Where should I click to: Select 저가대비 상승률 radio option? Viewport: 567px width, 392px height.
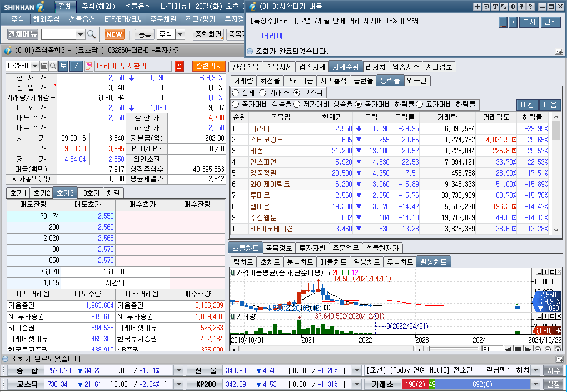(x=297, y=105)
